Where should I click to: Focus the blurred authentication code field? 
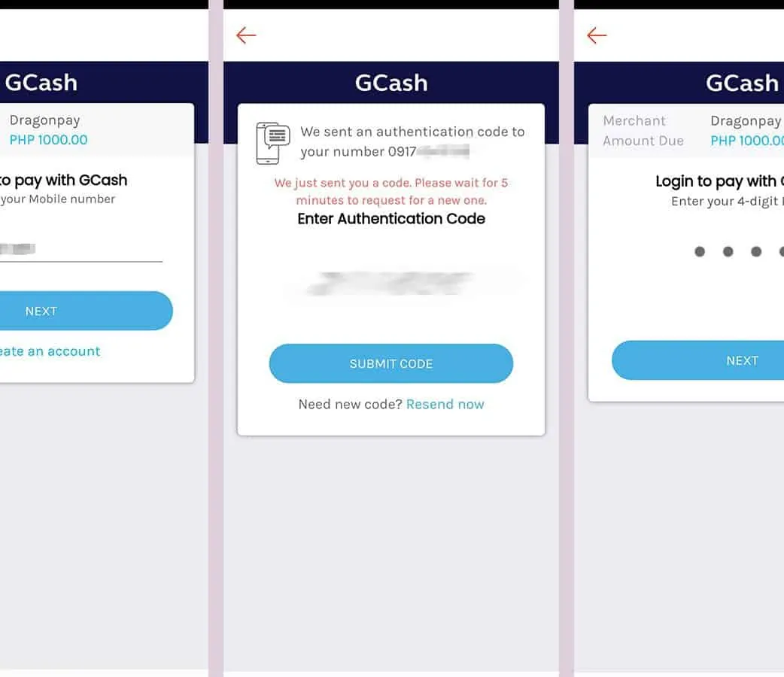pos(391,283)
